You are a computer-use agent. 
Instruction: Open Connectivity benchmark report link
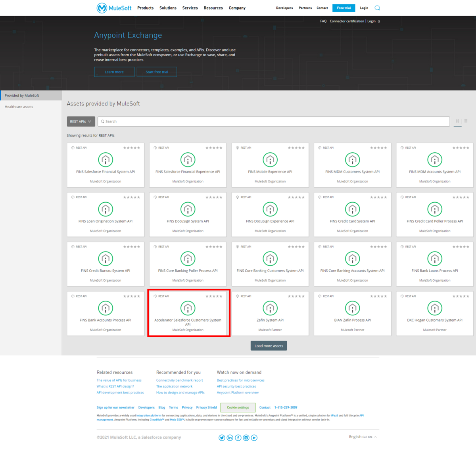coord(180,380)
